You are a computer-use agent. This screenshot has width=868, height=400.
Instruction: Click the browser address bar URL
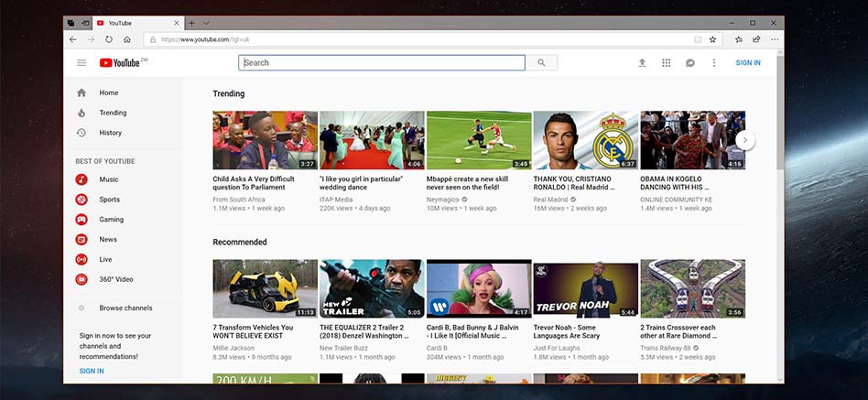pyautogui.click(x=205, y=40)
